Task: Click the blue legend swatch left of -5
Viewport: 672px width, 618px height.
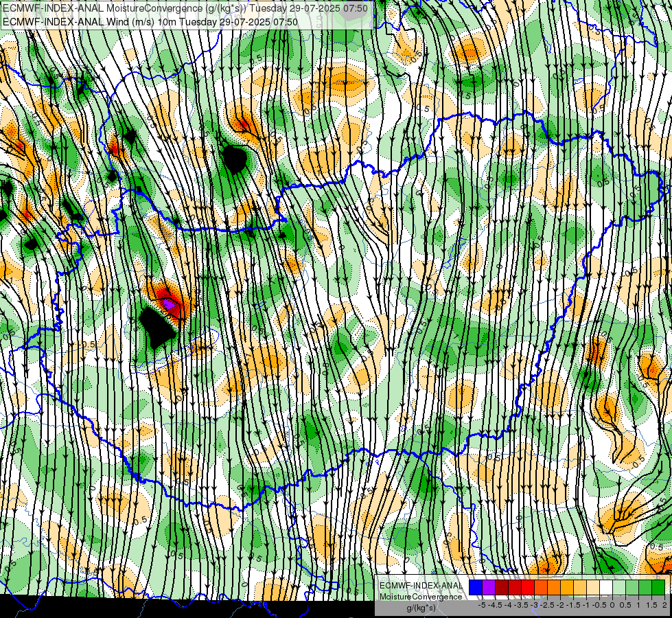Action: (x=476, y=588)
